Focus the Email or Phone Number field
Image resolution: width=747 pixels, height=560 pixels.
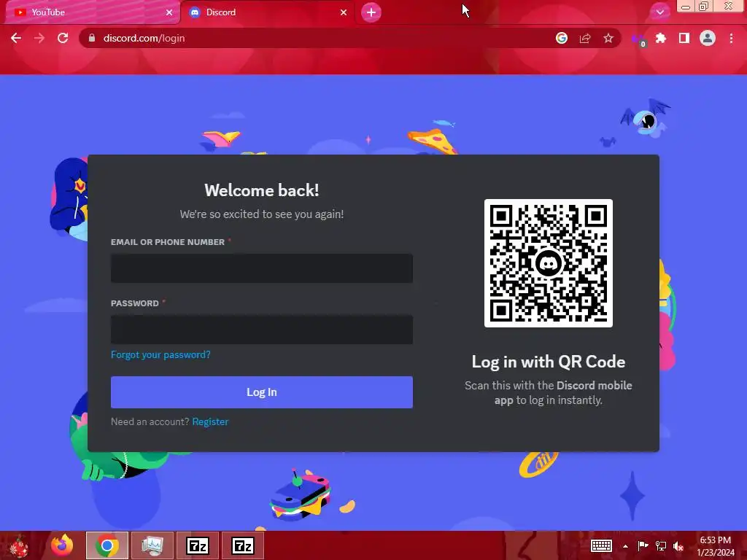[x=262, y=268]
